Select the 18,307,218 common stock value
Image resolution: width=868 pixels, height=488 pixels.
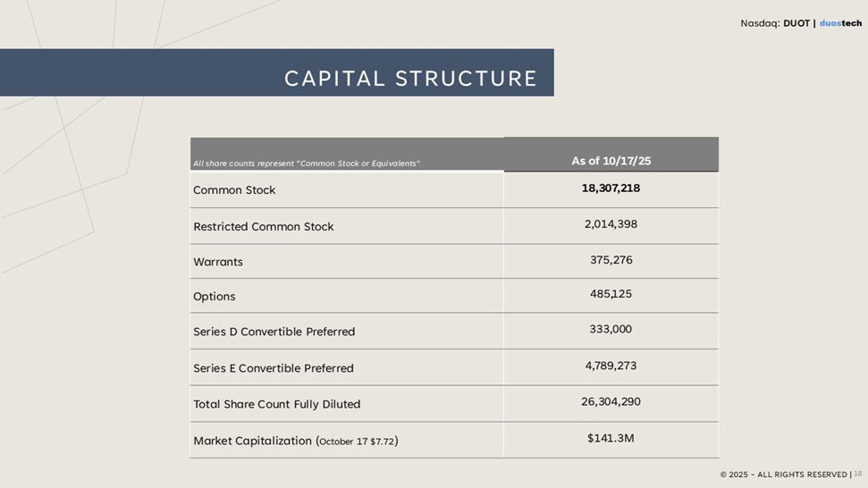(x=611, y=189)
